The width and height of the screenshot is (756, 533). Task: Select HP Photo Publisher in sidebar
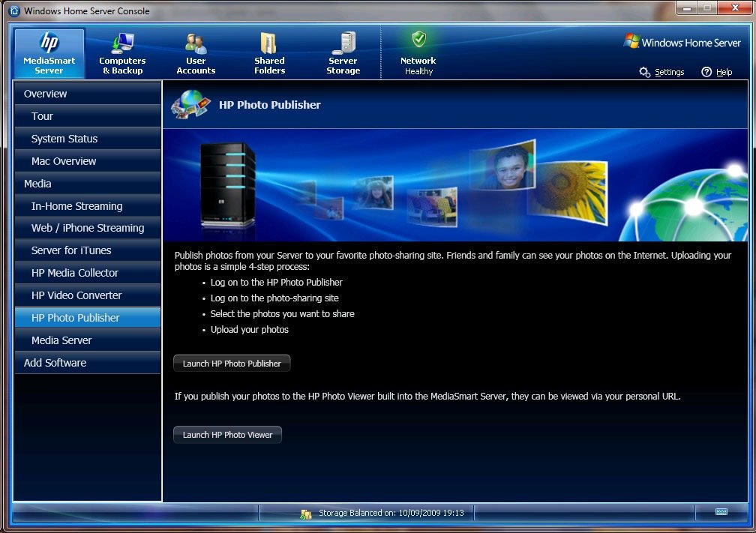tap(87, 318)
